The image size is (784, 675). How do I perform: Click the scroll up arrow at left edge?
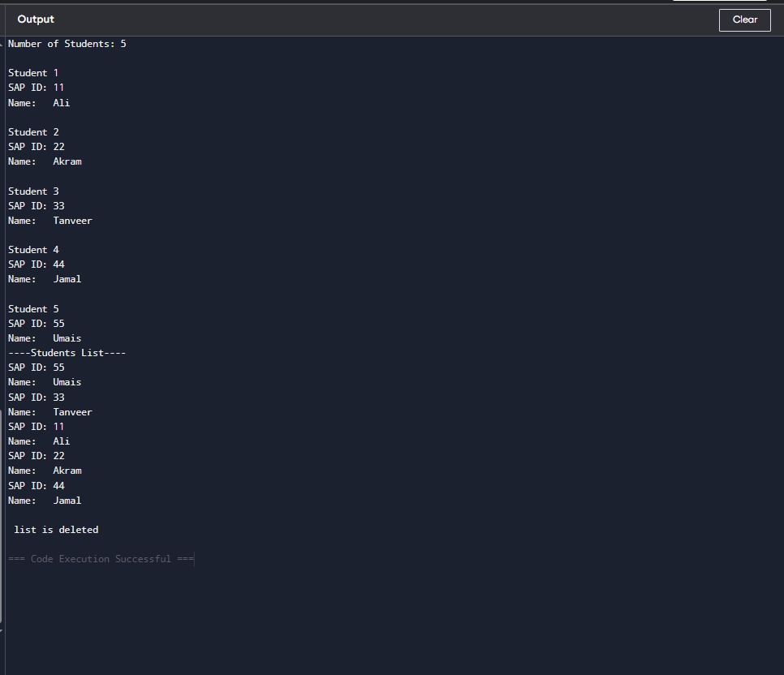coord(2,43)
